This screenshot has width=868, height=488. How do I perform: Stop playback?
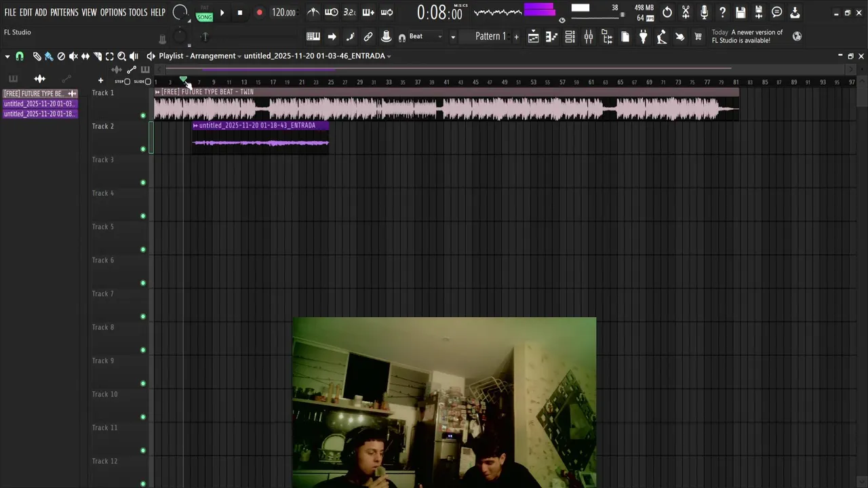(x=240, y=12)
